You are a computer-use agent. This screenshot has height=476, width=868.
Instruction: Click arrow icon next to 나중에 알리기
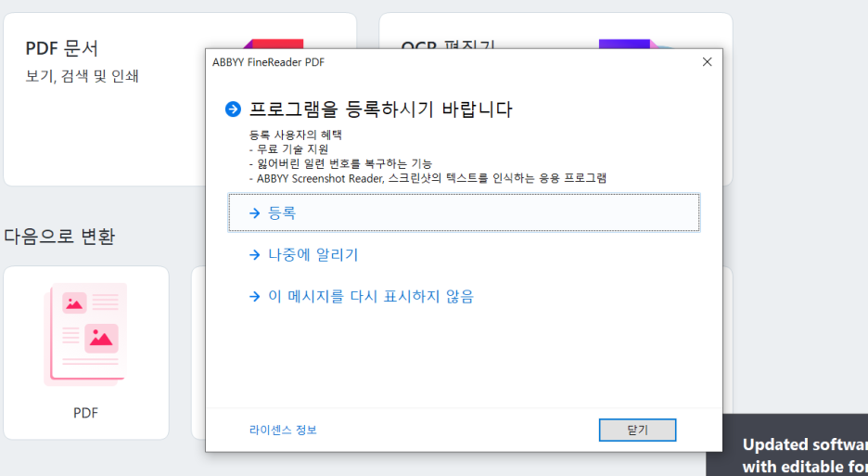pyautogui.click(x=255, y=255)
